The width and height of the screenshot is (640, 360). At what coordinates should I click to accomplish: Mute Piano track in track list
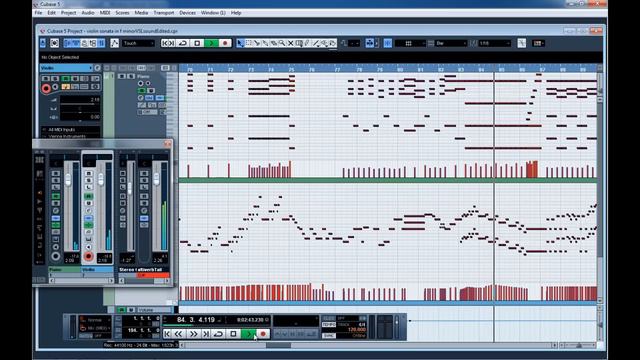122,76
